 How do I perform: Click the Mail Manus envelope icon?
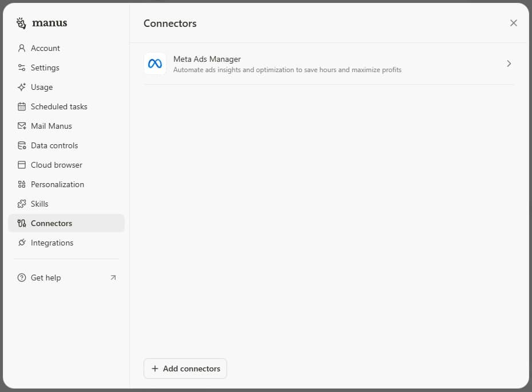click(22, 126)
